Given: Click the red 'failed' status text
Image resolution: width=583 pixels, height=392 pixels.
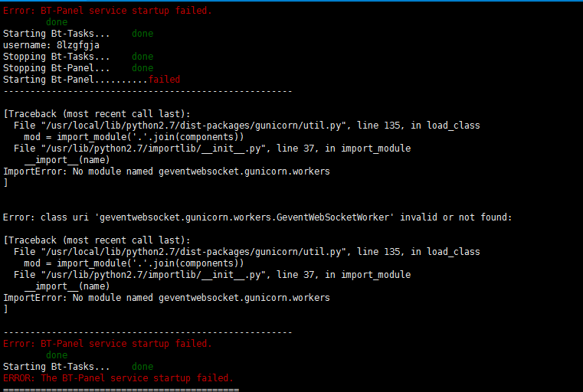Looking at the screenshot, I should (x=164, y=80).
